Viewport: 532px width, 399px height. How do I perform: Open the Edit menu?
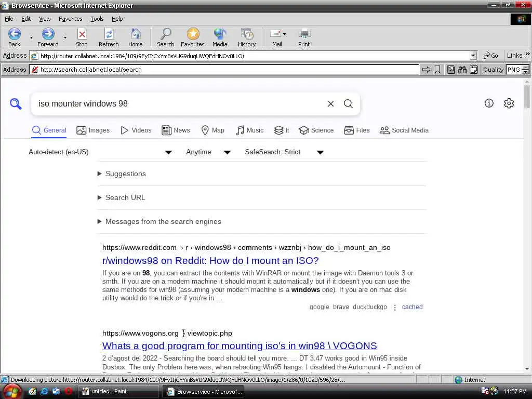(26, 19)
